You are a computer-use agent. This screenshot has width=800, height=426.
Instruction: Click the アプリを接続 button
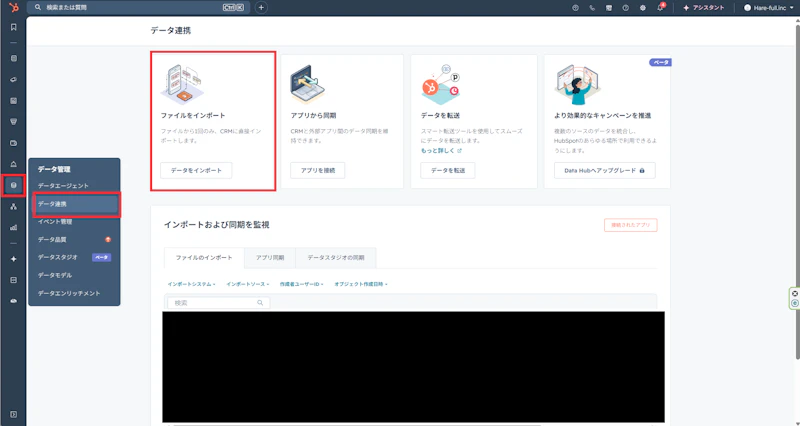tap(318, 170)
